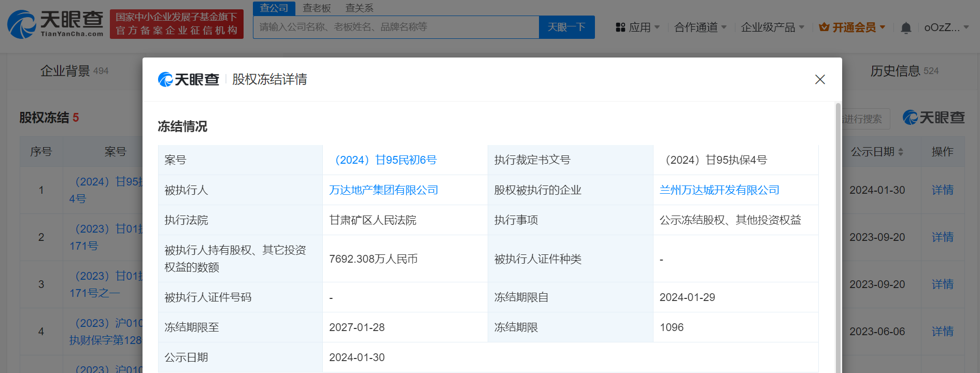The height and width of the screenshot is (373, 980).
Task: Click 详情 for the 2024-01-30 row
Action: (942, 190)
